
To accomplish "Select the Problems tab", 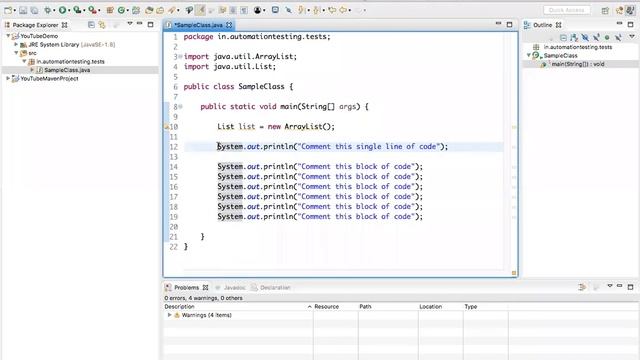I will [187, 287].
